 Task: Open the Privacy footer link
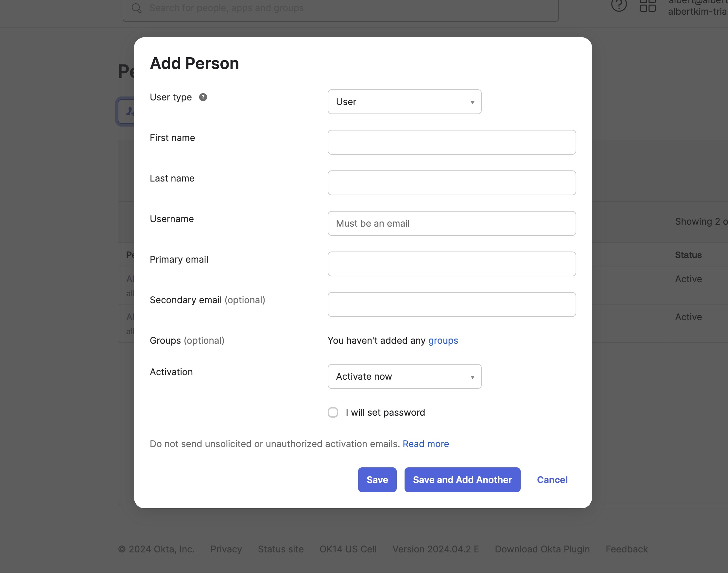pos(226,549)
